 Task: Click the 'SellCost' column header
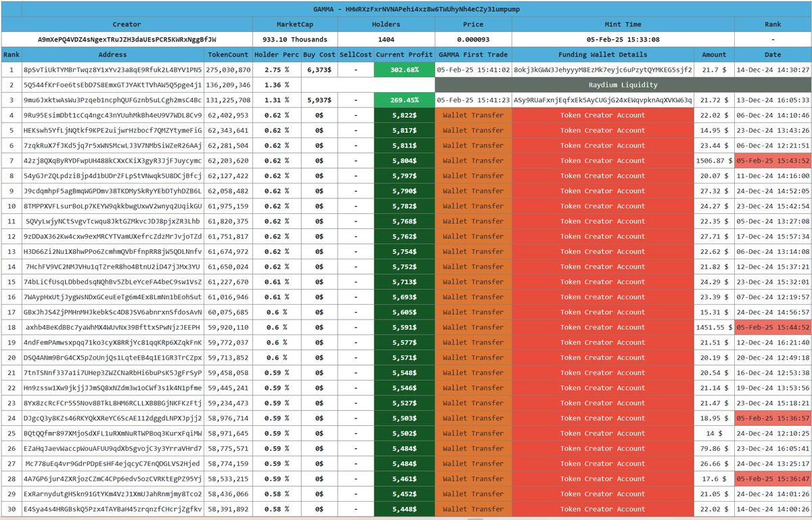pyautogui.click(x=356, y=55)
